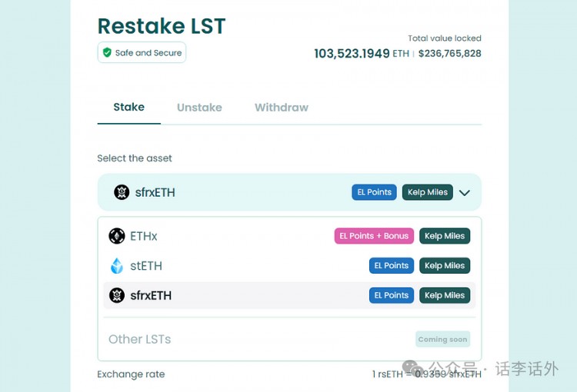The width and height of the screenshot is (577, 392).
Task: Click EL Points badge on stETH row
Action: tap(392, 265)
